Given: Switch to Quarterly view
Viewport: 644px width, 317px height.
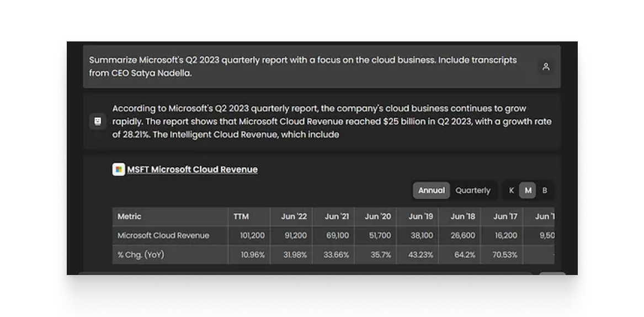Looking at the screenshot, I should pyautogui.click(x=472, y=191).
